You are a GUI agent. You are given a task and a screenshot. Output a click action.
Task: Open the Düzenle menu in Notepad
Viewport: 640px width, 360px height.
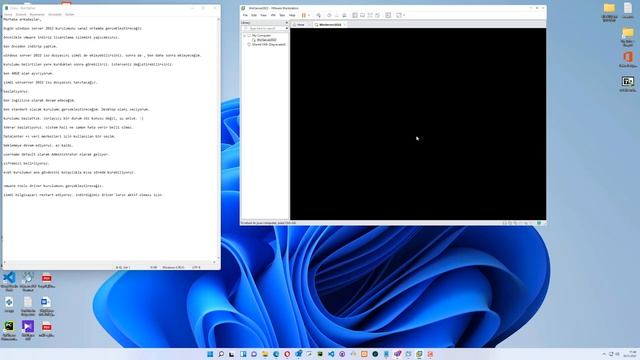click(21, 14)
